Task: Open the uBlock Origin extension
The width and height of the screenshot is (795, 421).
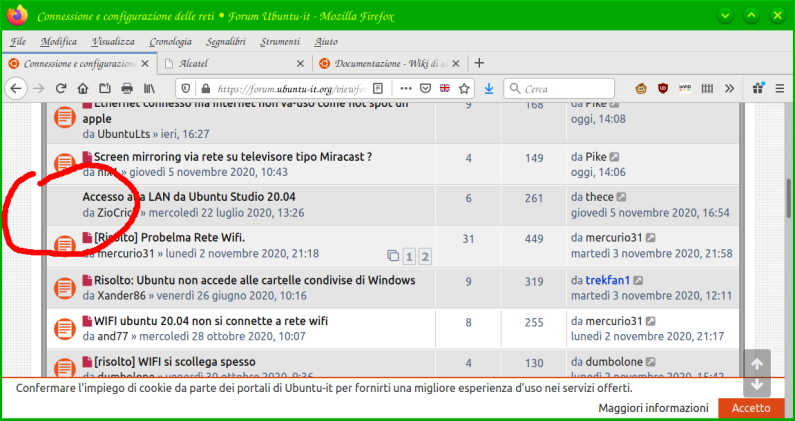Action: point(663,89)
